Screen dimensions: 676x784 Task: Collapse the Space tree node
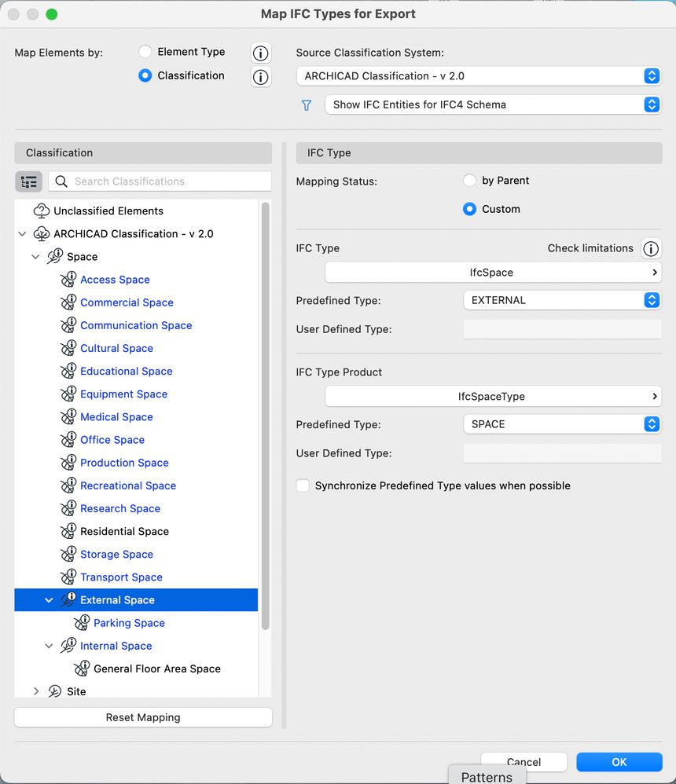pyautogui.click(x=35, y=257)
